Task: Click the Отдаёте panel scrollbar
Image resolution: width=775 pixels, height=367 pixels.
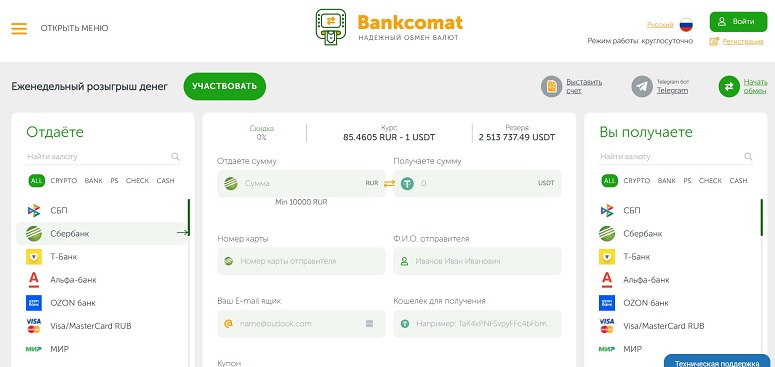Action: pyautogui.click(x=189, y=217)
